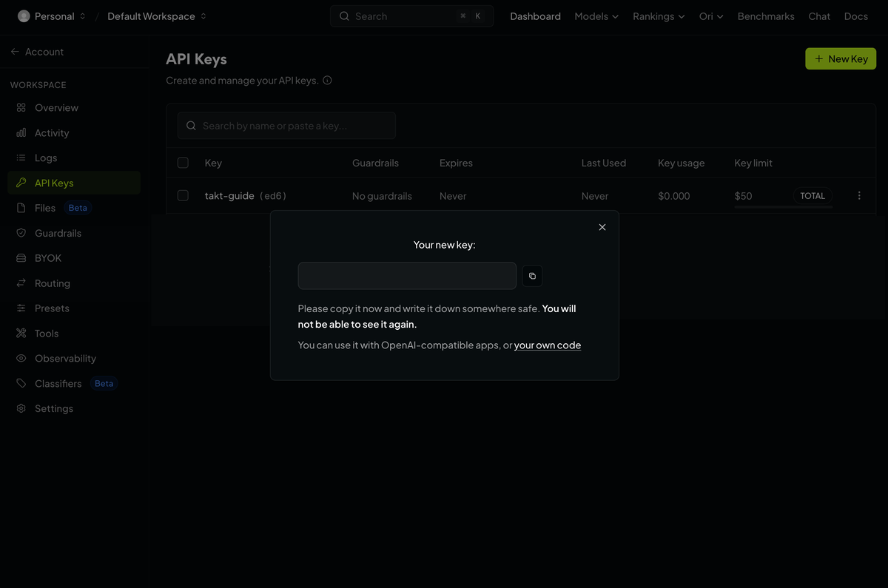Open Observability in the sidebar
Screen dimensions: 888x588
point(74,359)
